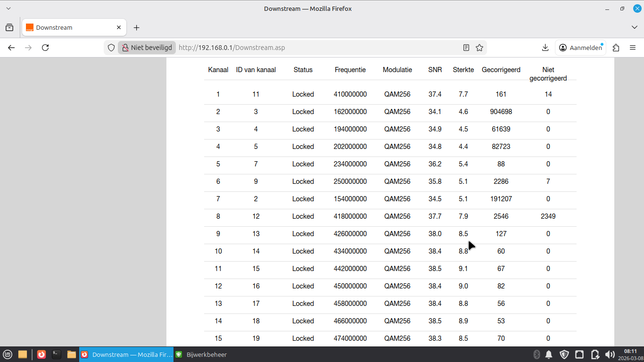Open the Bluetooth tray icon
The width and height of the screenshot is (644, 362).
pyautogui.click(x=537, y=354)
